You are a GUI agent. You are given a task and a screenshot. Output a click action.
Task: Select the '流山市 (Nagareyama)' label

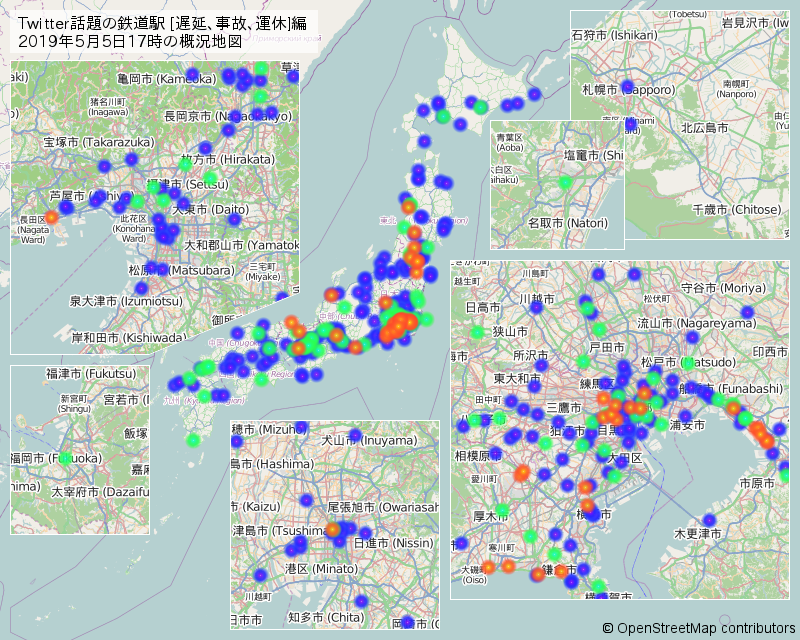click(x=697, y=323)
